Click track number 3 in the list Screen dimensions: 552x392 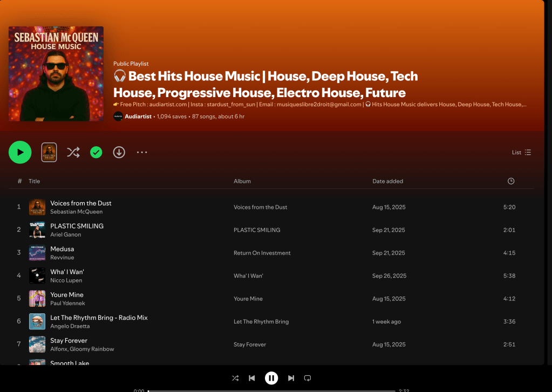pyautogui.click(x=19, y=253)
